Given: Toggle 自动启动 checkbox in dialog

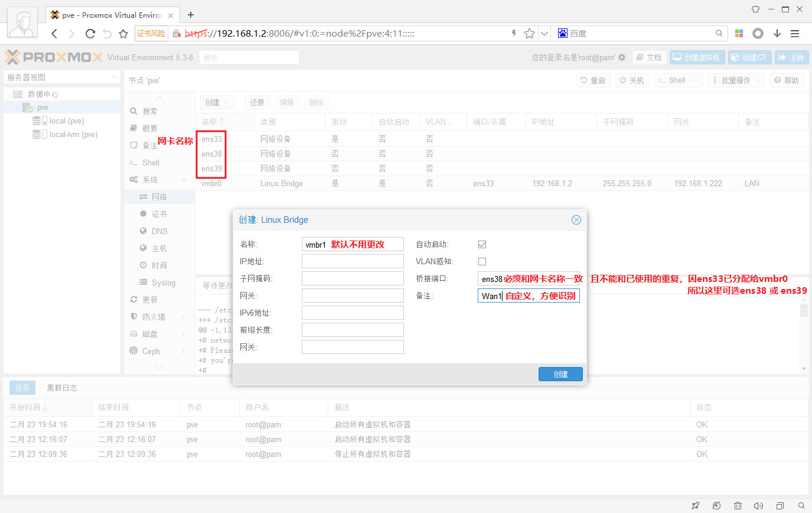Looking at the screenshot, I should coord(482,244).
